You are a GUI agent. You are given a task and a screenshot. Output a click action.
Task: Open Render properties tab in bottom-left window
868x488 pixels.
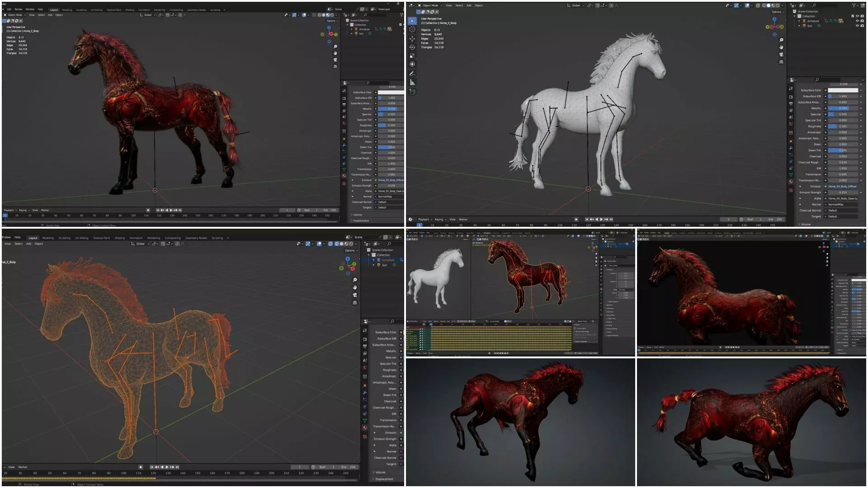click(365, 339)
